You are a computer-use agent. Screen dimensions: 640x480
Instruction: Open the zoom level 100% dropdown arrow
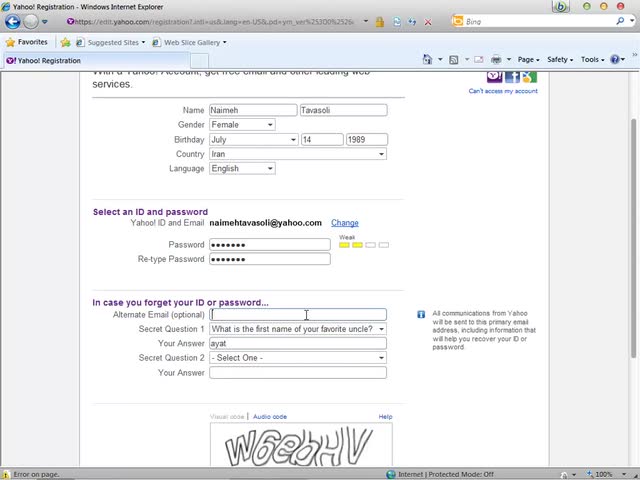coord(624,474)
